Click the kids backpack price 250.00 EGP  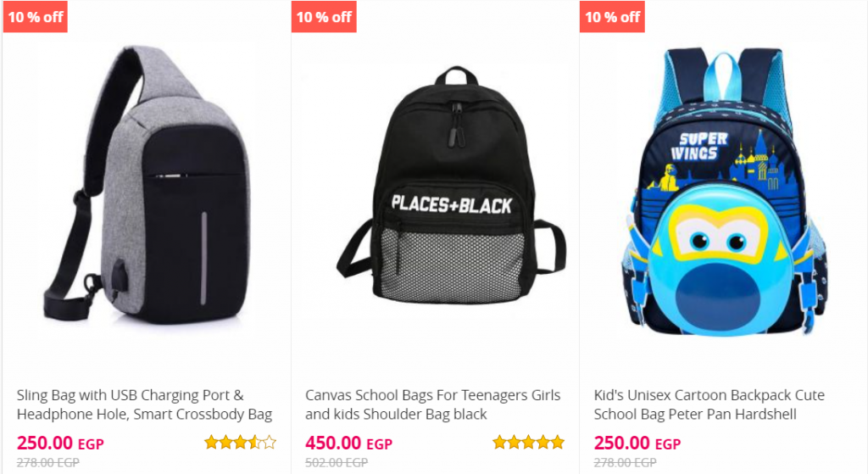(637, 443)
